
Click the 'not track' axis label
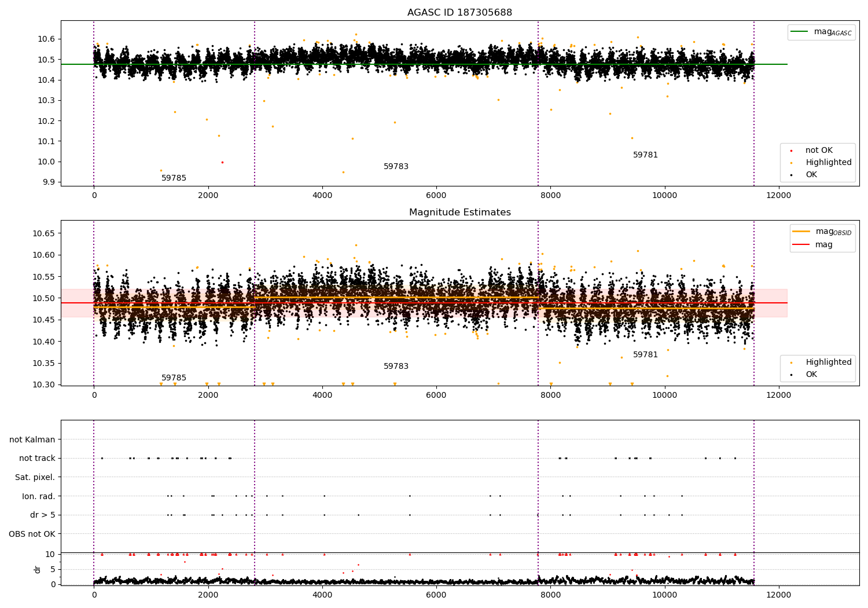37,459
